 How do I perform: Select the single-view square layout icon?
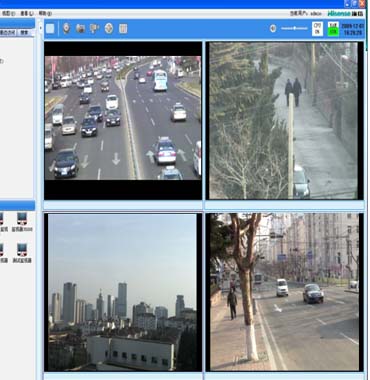click(50, 29)
